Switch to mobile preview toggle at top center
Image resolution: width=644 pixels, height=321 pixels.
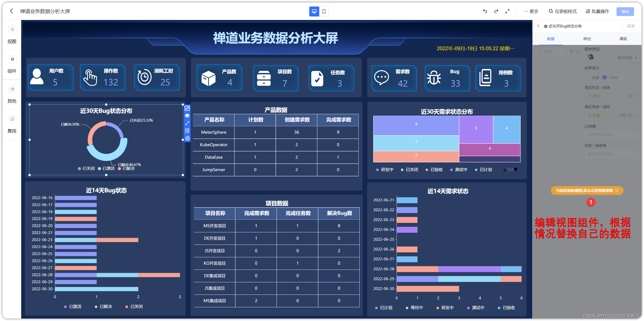coord(324,11)
